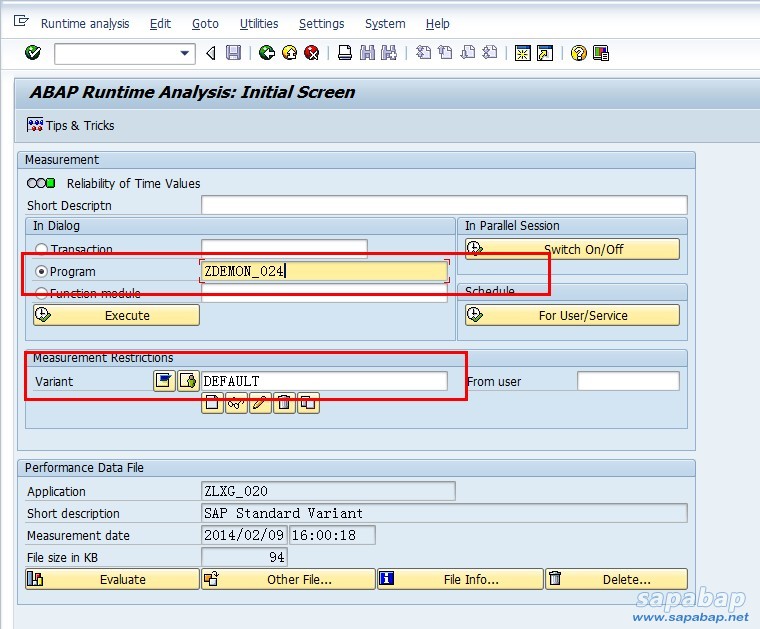The height and width of the screenshot is (629, 760).
Task: Click the Create New Session icon
Action: pos(522,53)
